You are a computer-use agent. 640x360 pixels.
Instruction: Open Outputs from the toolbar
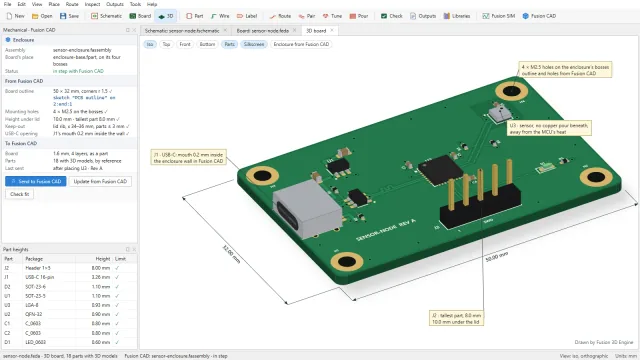[423, 16]
